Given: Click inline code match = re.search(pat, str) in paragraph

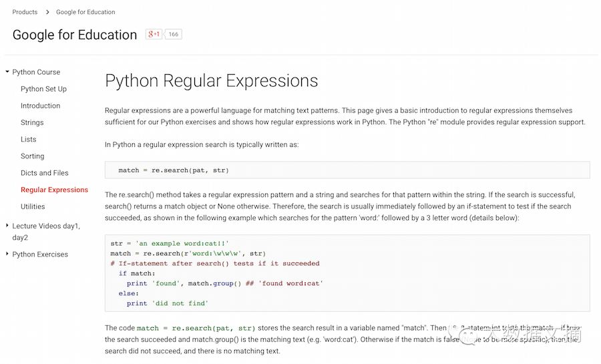Looking at the screenshot, I should [196, 328].
